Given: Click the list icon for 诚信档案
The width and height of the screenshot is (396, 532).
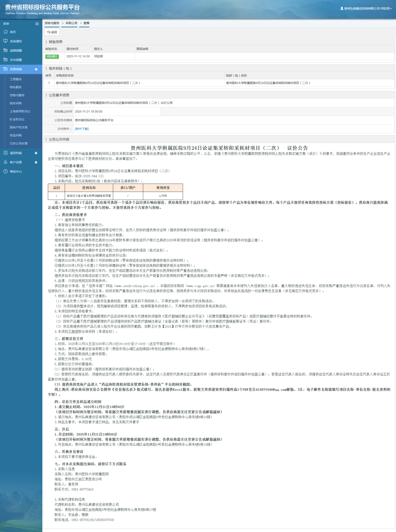Looking at the screenshot, I should tap(5, 153).
